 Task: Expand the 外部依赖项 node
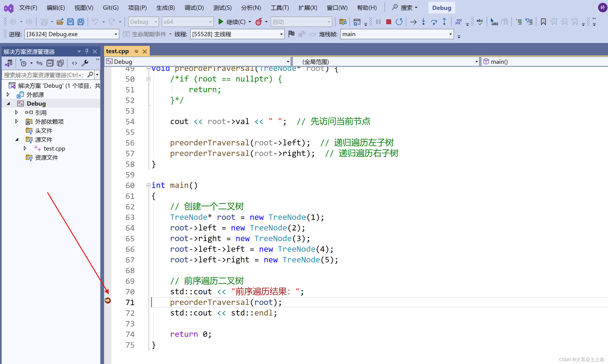click(x=17, y=121)
